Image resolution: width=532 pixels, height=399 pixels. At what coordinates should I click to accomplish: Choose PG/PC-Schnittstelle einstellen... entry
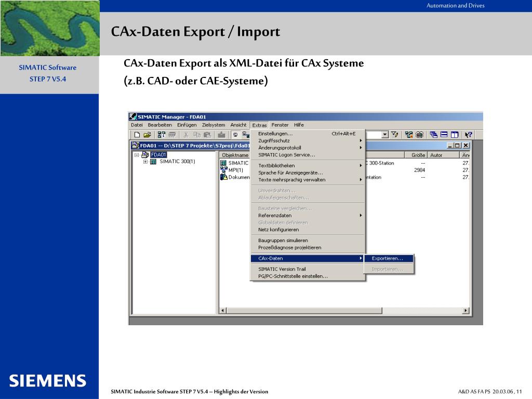[x=308, y=276]
